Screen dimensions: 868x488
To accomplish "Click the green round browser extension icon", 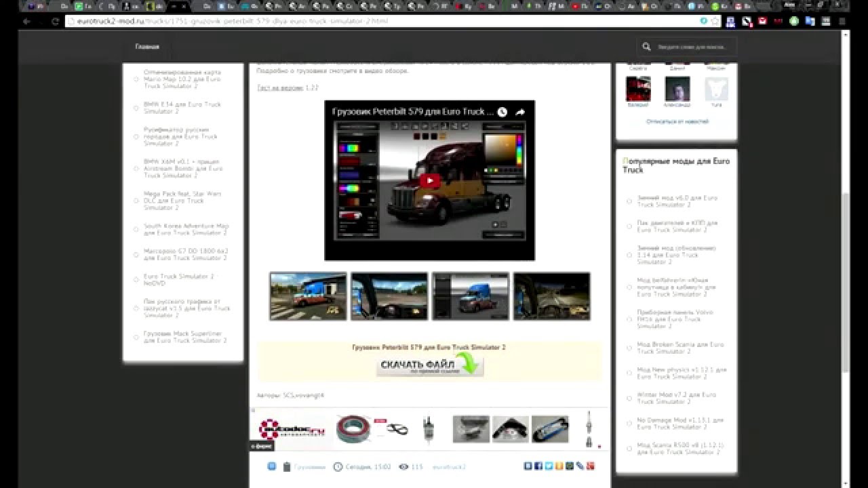I will click(x=794, y=21).
